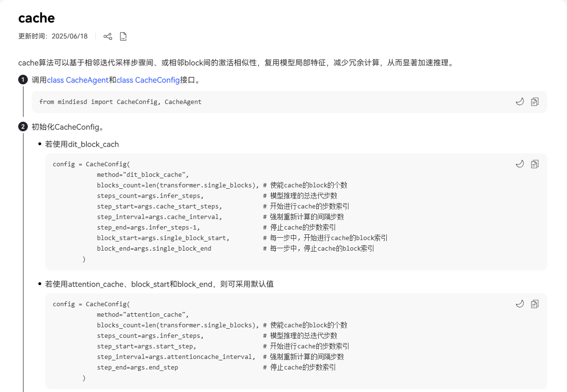Toggle dark theme on the dit_block_cache code block

point(520,164)
